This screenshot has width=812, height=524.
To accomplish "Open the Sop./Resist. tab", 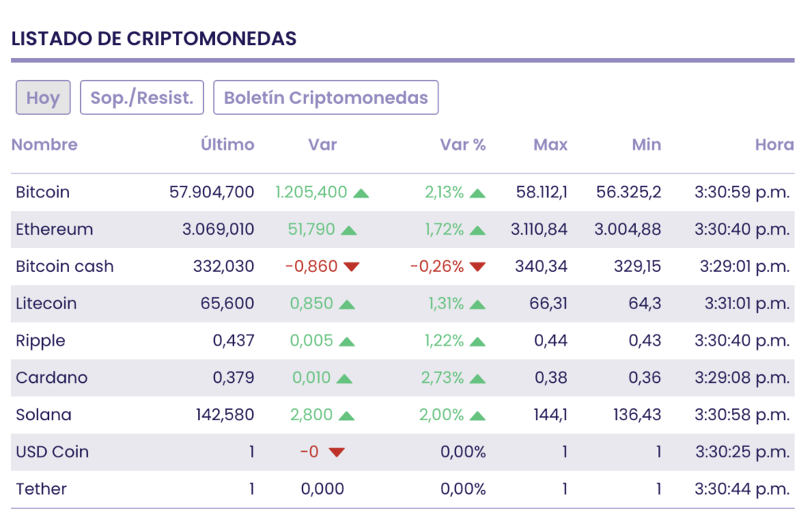I will click(x=142, y=98).
